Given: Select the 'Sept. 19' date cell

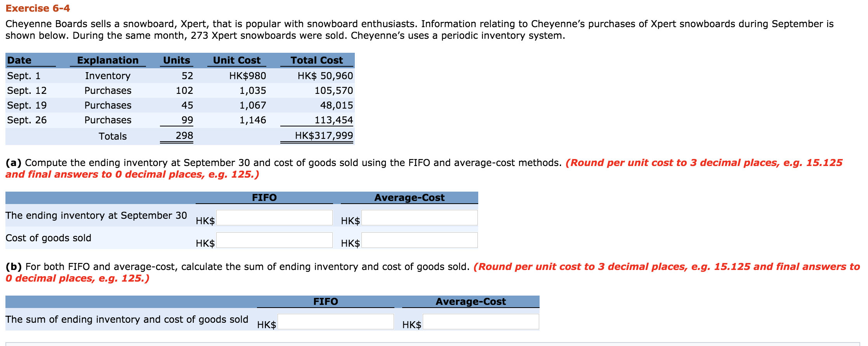Looking at the screenshot, I should point(27,105).
